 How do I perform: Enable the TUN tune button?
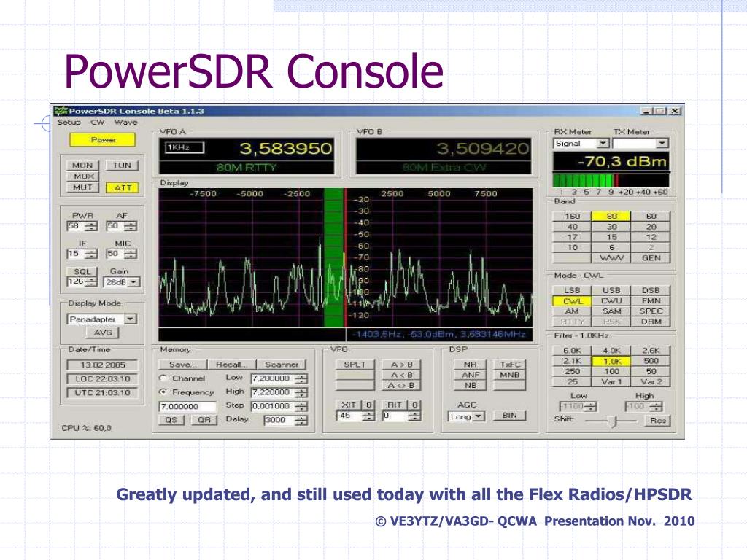point(122,166)
